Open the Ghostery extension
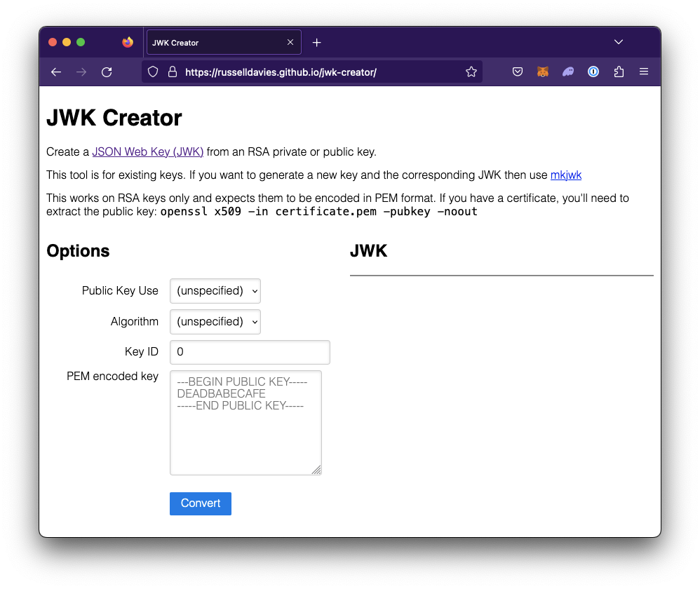700x589 pixels. [568, 72]
